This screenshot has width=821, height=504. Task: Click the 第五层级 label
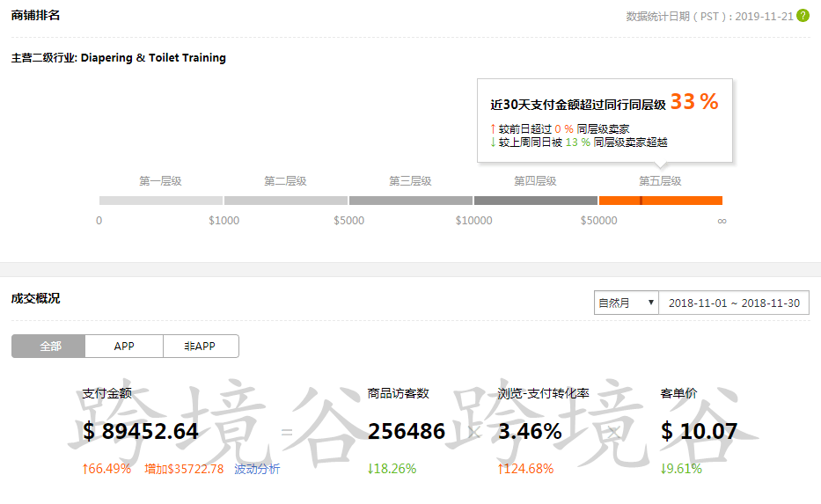660,181
